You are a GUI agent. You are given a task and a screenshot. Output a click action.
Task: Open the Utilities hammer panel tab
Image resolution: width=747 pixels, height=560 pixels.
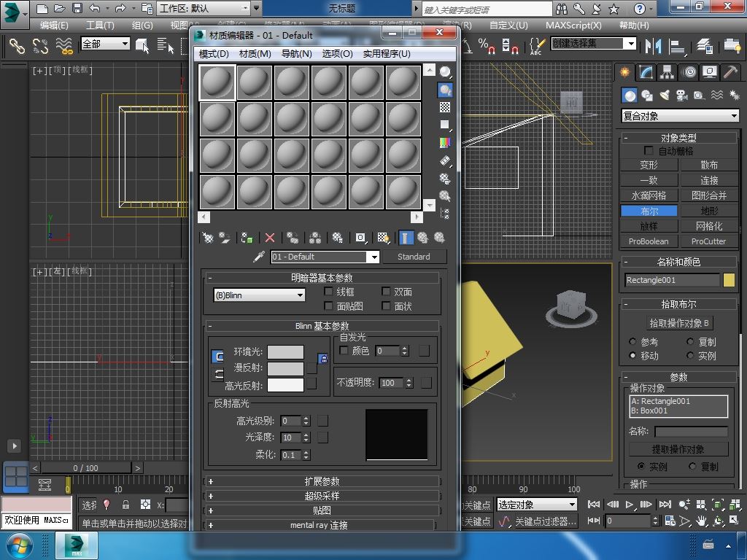(x=730, y=72)
